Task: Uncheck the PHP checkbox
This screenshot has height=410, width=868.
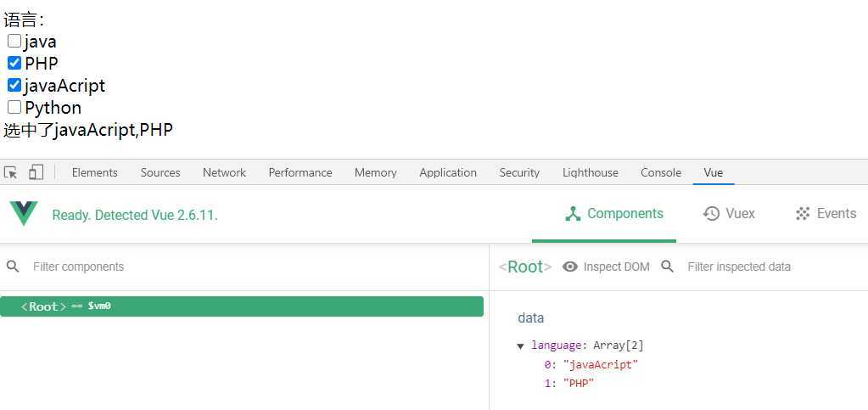Action: pos(14,63)
